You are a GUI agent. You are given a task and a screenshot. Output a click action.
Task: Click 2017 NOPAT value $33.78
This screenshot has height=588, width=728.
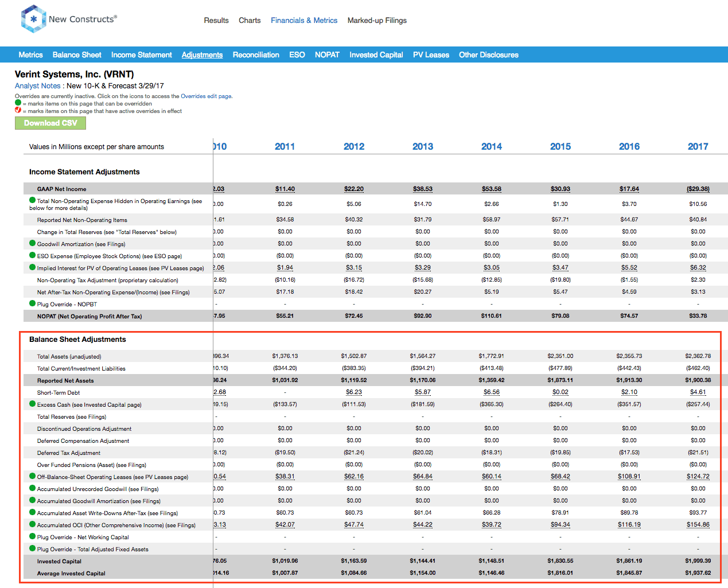[698, 316]
